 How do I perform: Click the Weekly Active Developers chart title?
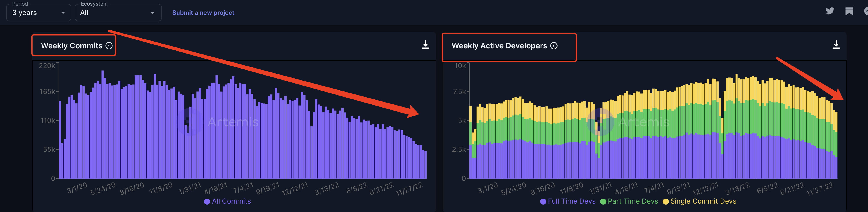coord(499,46)
